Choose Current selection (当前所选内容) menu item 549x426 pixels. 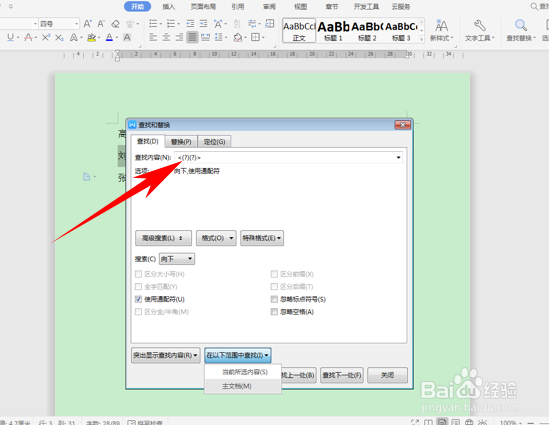[x=243, y=372]
